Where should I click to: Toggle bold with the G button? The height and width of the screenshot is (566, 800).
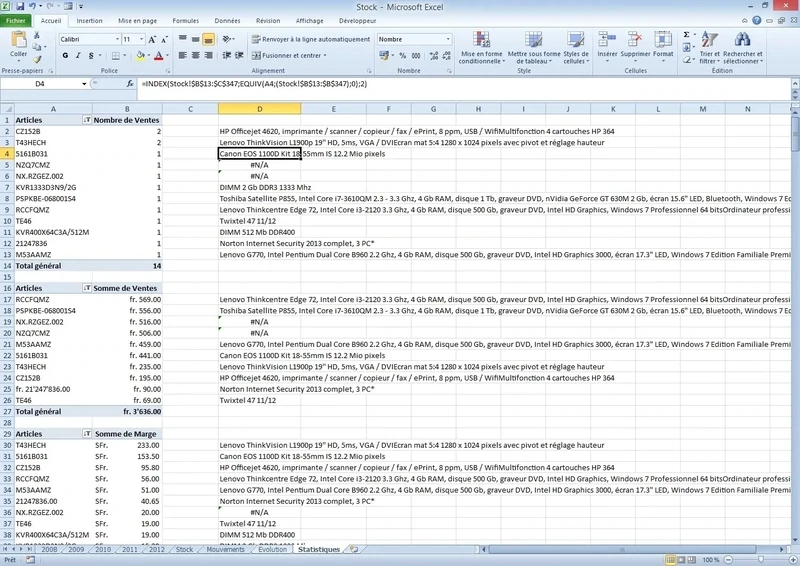click(x=65, y=55)
